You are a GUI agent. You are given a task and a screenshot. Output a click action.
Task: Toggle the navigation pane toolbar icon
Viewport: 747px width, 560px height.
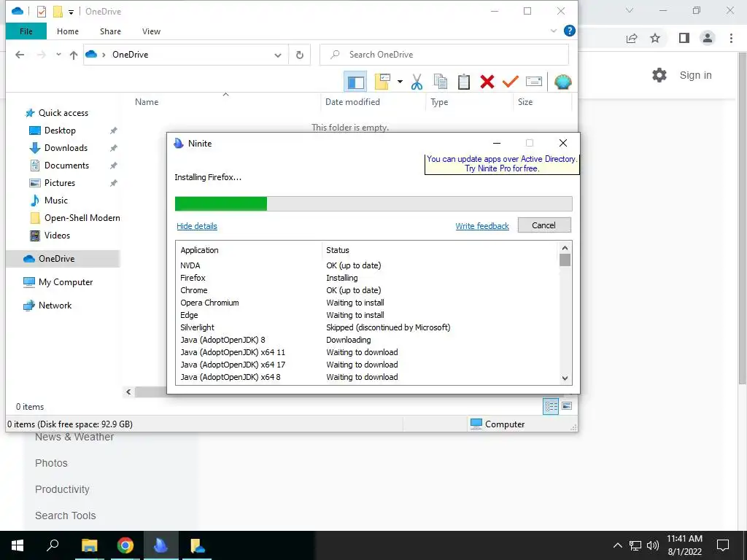tap(355, 82)
